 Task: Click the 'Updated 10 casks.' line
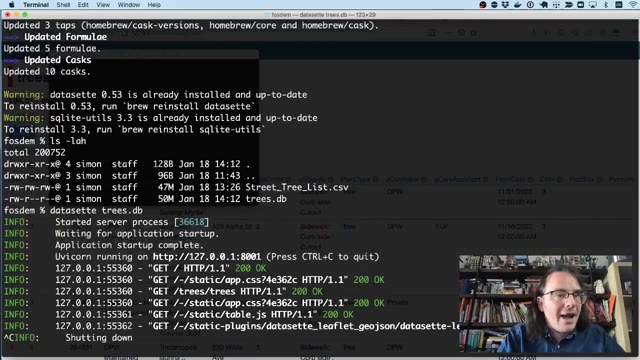click(47, 71)
